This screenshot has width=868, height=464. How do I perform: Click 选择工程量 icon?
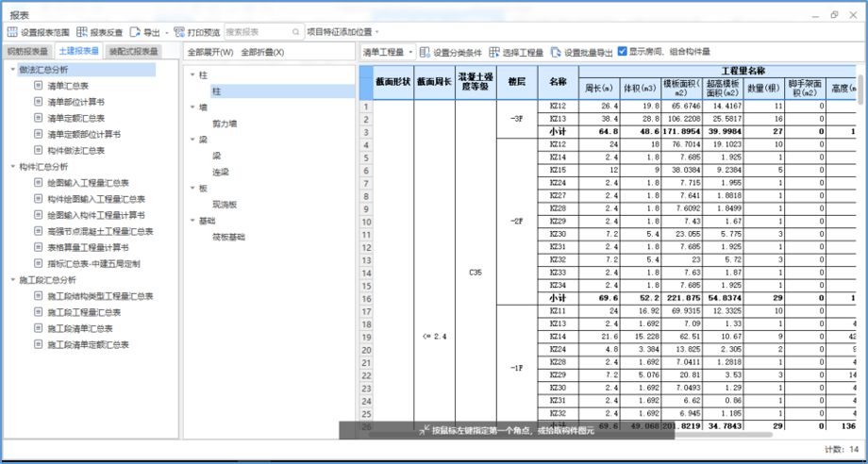(495, 52)
